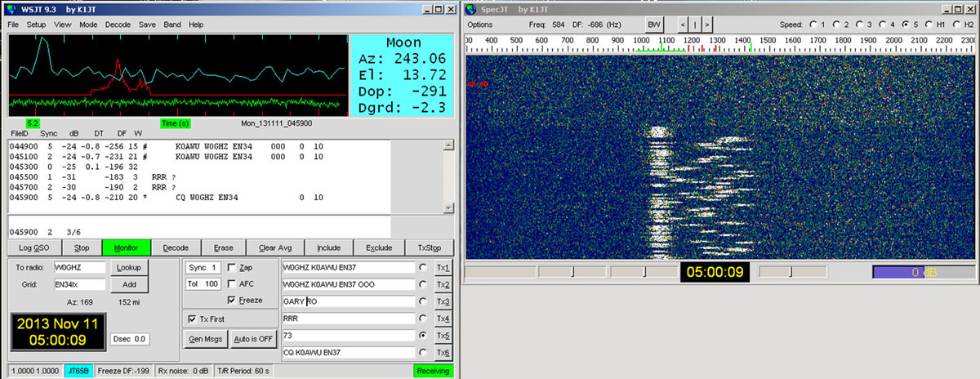Click the Lookup button
The width and height of the screenshot is (980, 379).
[129, 267]
